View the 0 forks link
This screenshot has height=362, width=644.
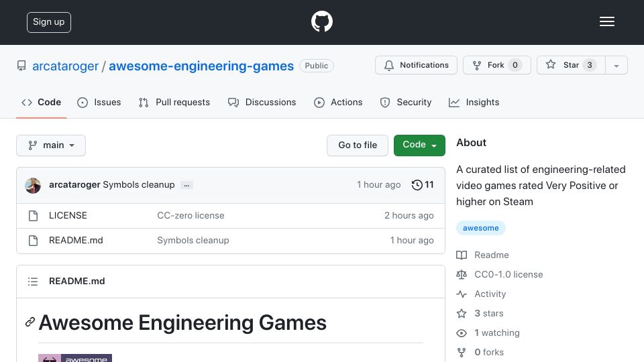(480, 352)
